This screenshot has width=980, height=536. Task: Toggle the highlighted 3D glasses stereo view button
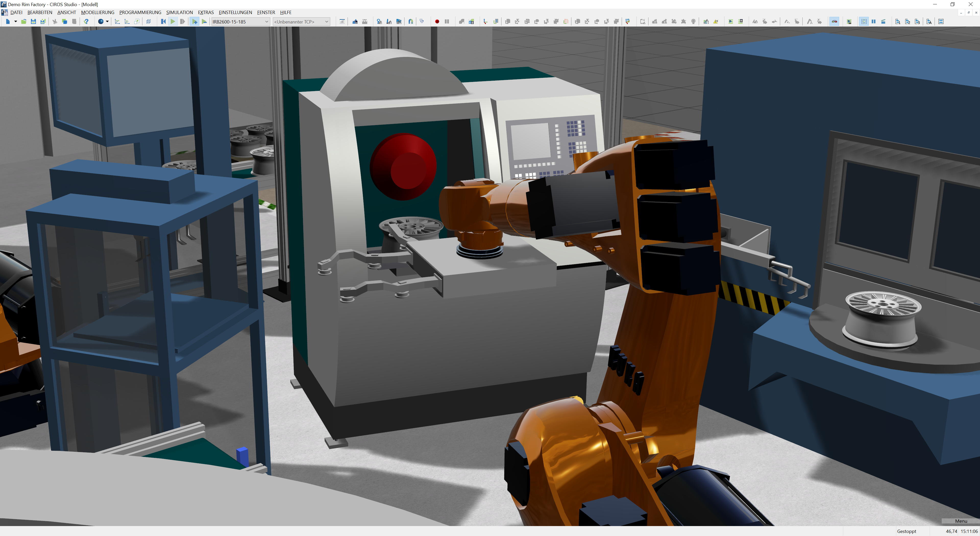pos(834,22)
